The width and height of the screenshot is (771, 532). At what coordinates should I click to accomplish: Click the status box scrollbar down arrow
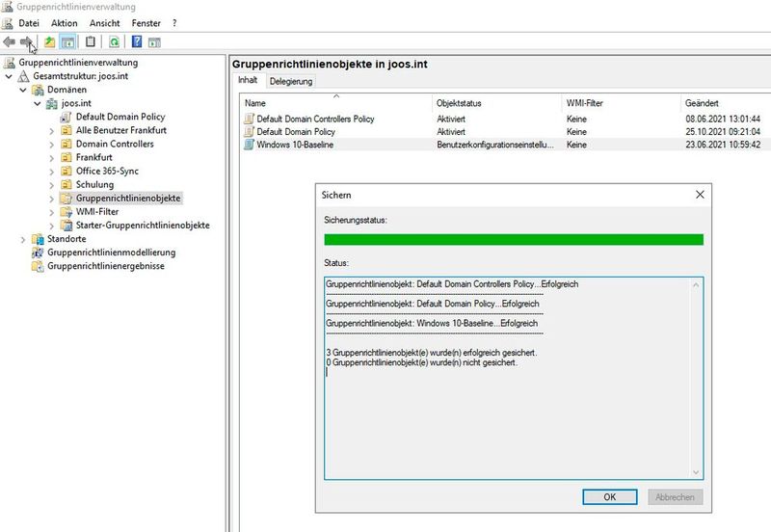[696, 472]
